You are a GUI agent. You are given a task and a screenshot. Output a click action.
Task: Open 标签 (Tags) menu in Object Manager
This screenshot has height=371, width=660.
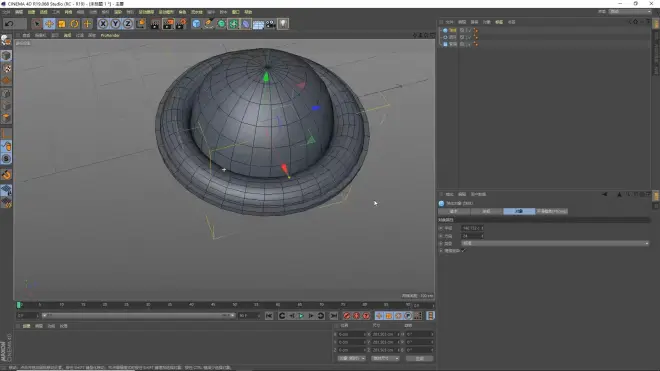[499, 22]
